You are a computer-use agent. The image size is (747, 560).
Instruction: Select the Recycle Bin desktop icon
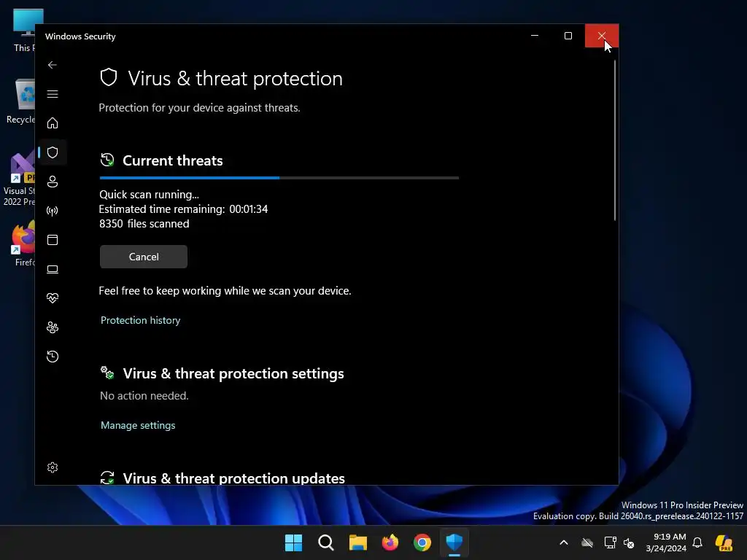tap(20, 101)
